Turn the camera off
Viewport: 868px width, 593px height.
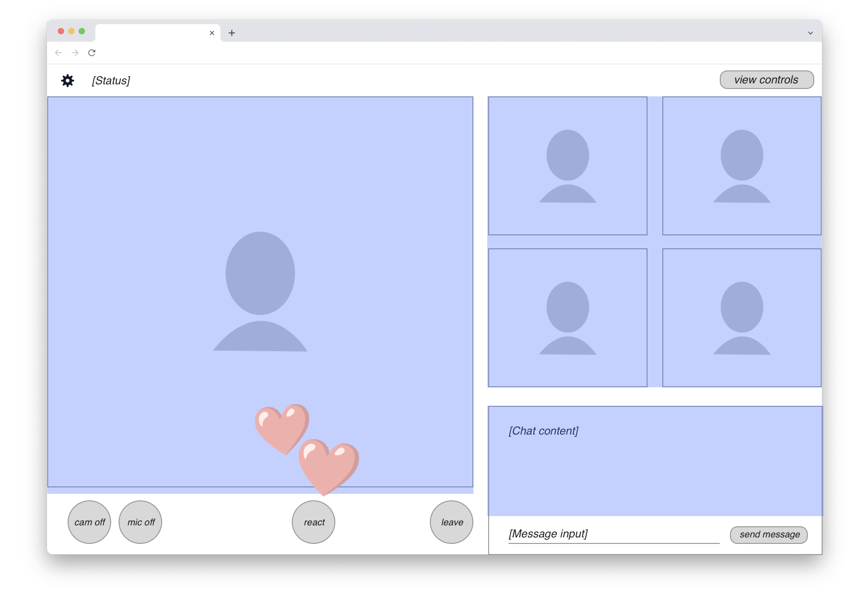point(89,522)
